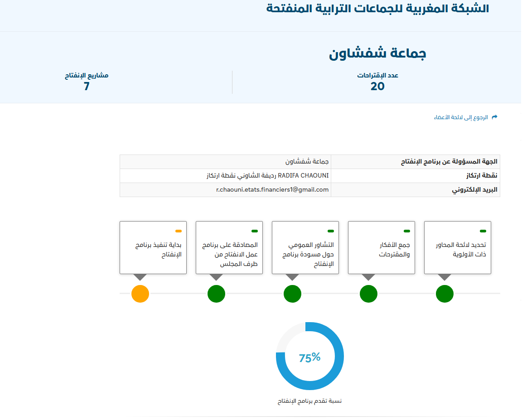This screenshot has height=420, width=522.
Task: Click the البريد الإلكتروني row label
Action: 474,190
